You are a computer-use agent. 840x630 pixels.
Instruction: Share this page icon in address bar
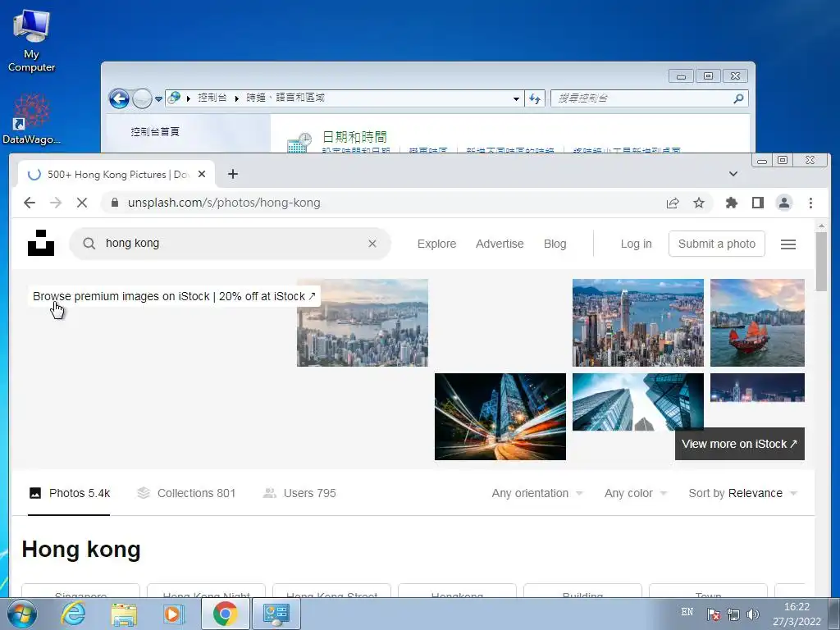(x=673, y=203)
